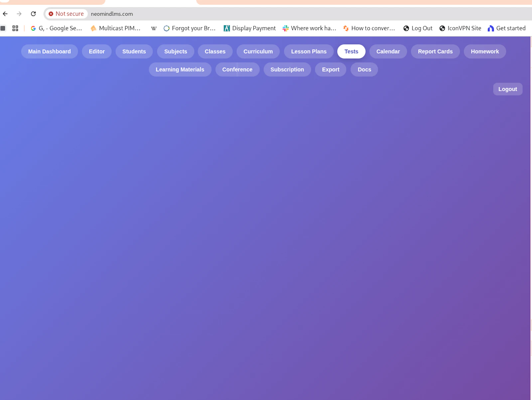
Task: Open the Display Payment bookmark
Action: [x=250, y=28]
